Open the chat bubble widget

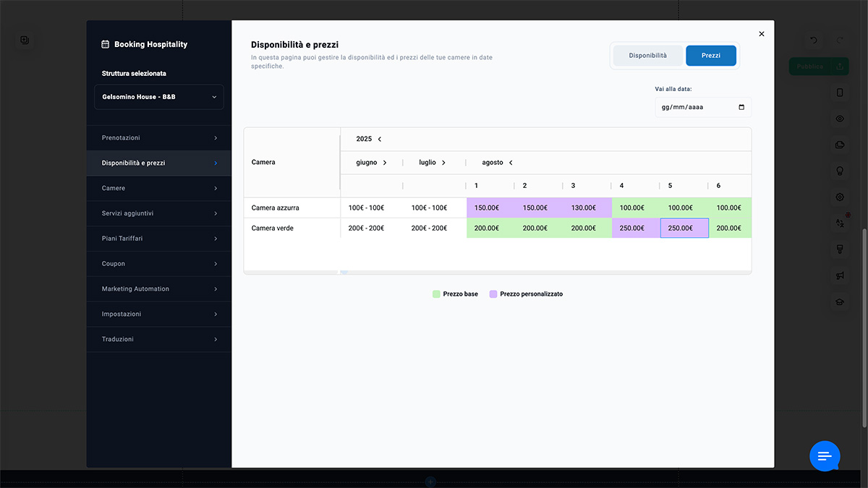(825, 456)
